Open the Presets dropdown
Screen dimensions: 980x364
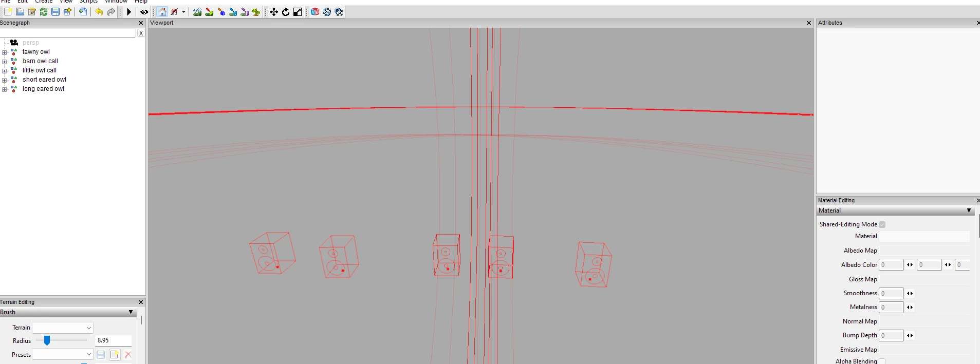62,355
